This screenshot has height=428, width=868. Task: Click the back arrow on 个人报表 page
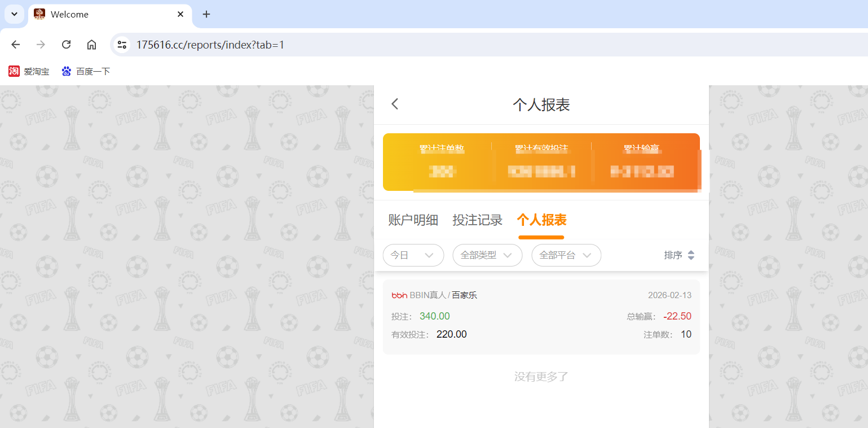point(394,104)
